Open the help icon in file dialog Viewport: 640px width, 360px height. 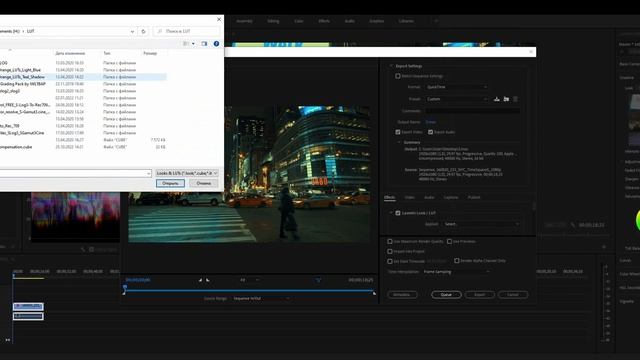[x=216, y=44]
